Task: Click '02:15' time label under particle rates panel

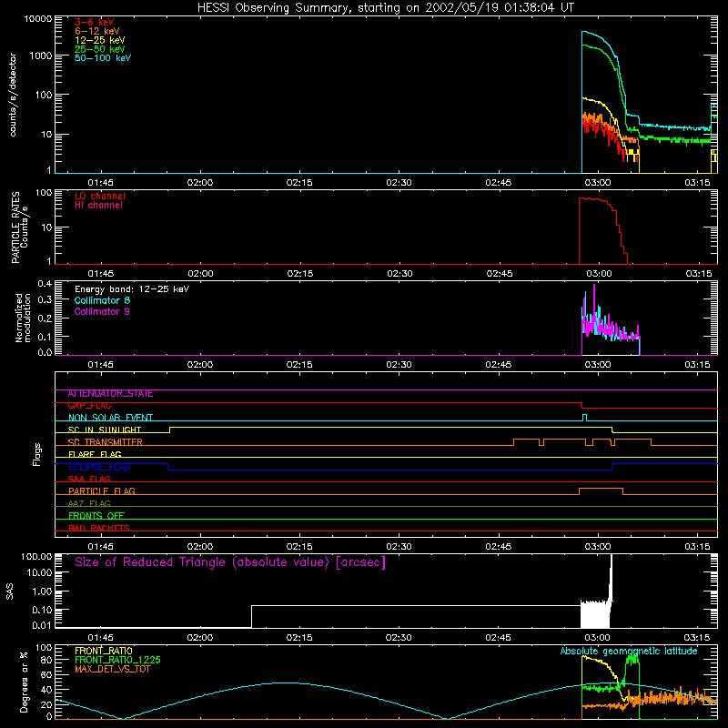Action: tap(300, 274)
